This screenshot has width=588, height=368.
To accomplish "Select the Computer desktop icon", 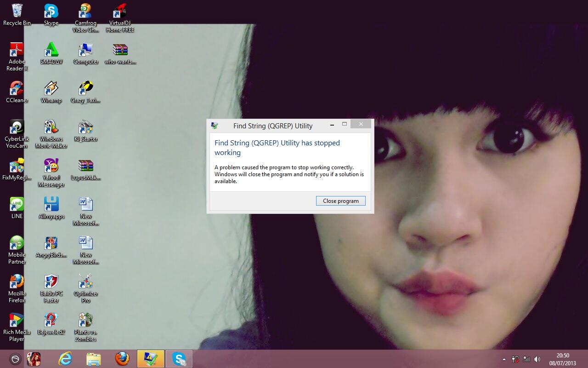I will tap(85, 53).
